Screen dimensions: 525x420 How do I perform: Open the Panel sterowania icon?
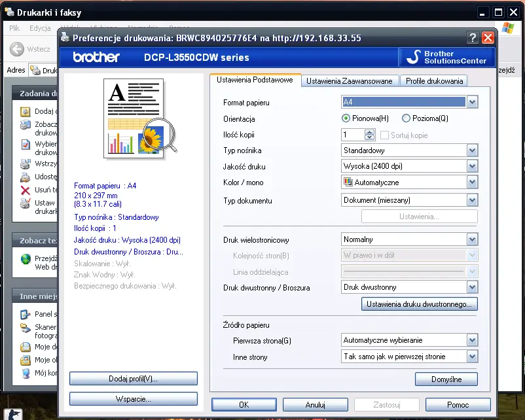[x=26, y=314]
